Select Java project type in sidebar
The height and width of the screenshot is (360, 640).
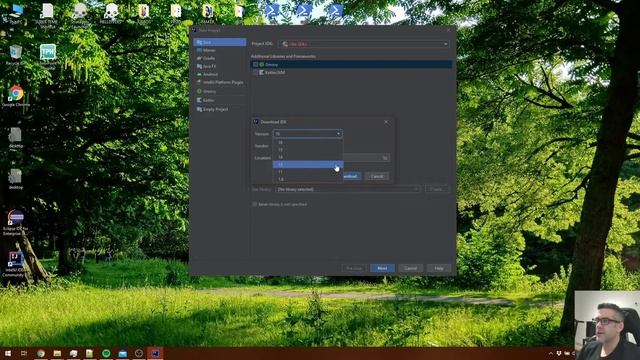tap(220, 42)
